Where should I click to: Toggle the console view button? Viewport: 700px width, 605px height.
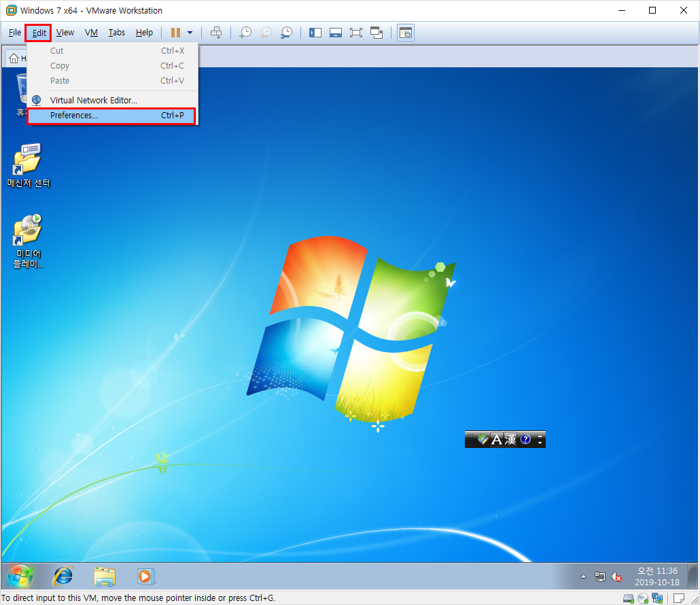[405, 33]
